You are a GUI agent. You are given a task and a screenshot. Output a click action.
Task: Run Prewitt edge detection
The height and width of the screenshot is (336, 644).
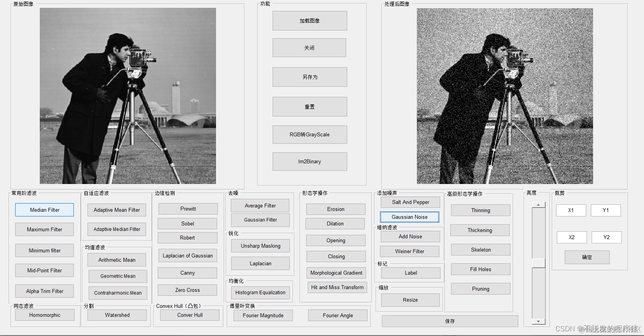tap(188, 209)
